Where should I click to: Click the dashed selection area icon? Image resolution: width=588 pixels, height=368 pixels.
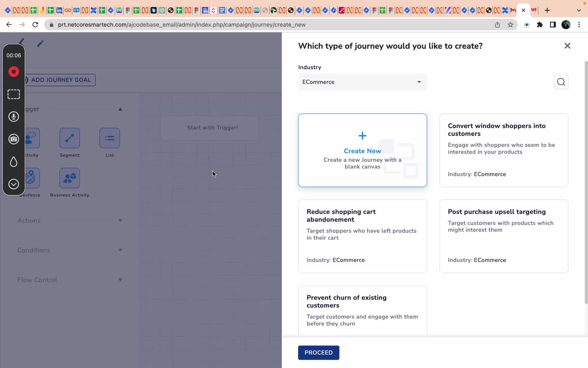coord(13,94)
